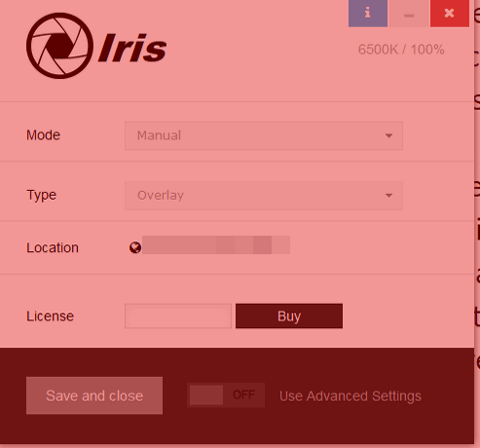Toggle the Advanced Settings OFF switch
Image resolution: width=480 pixels, height=448 pixels.
coord(226,395)
